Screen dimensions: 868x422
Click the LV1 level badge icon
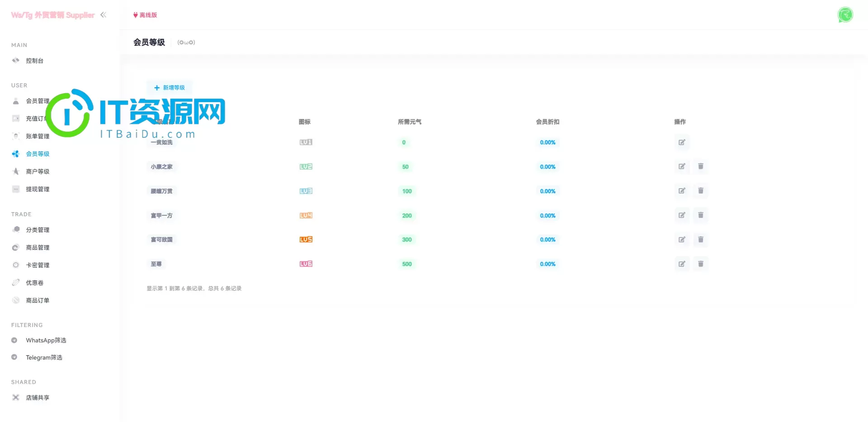tap(306, 142)
